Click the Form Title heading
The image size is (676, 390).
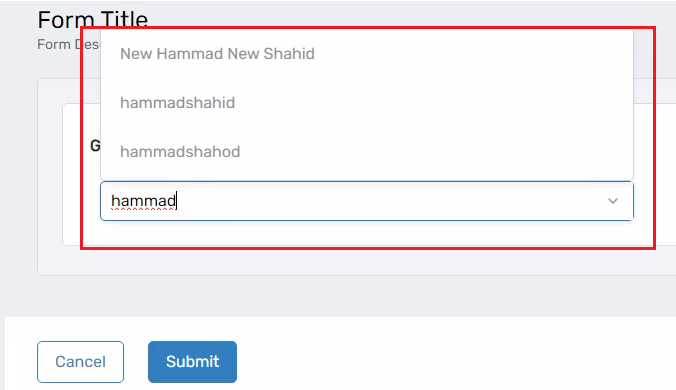pyautogui.click(x=93, y=19)
